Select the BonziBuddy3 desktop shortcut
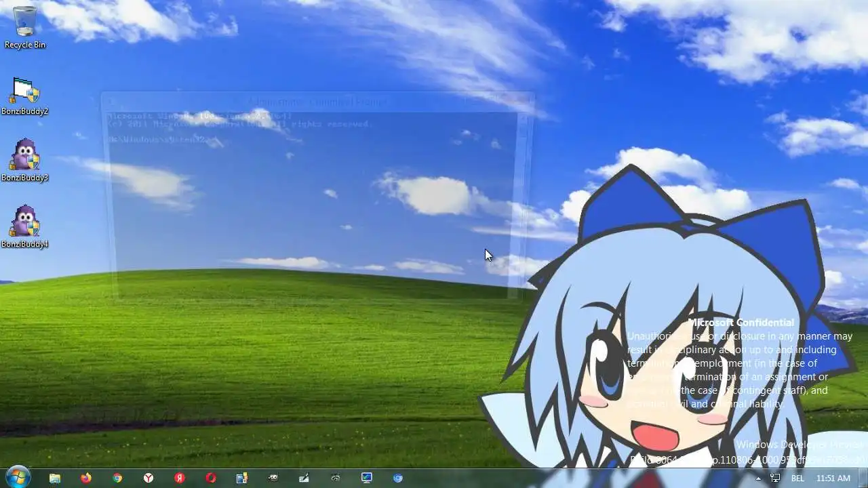 coord(25,161)
